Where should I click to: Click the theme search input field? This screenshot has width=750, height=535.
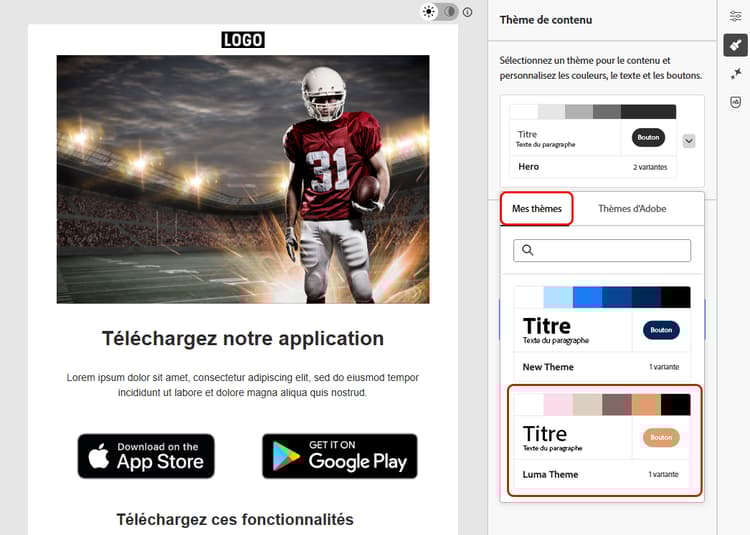coord(602,250)
